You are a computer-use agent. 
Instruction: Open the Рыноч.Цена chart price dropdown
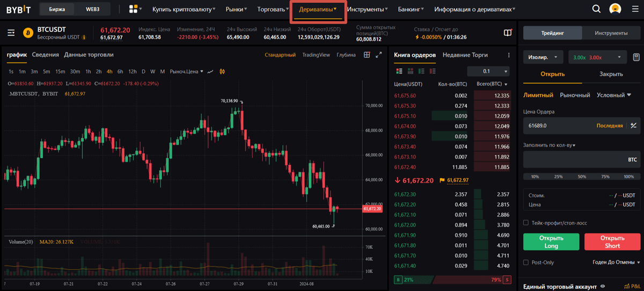(187, 71)
